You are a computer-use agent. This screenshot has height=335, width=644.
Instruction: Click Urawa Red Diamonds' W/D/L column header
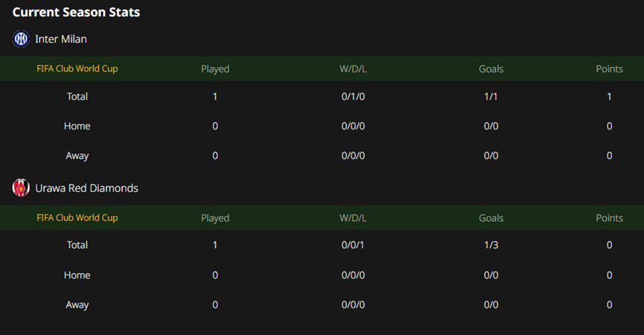coord(353,218)
